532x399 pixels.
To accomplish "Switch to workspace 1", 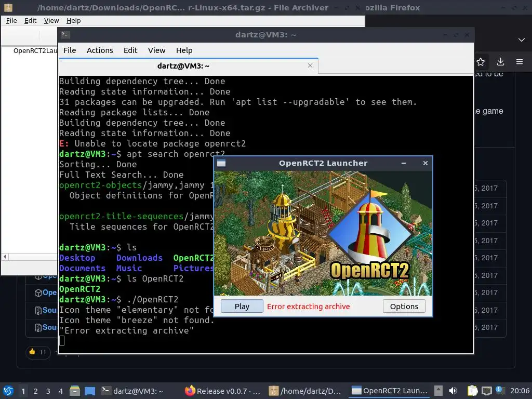I will tap(23, 391).
